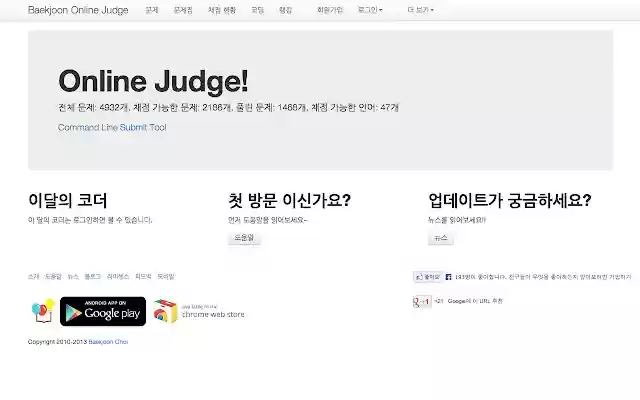Click the statistics line starting with 전체 문제
Image resolution: width=640 pixels, height=400 pixels.
click(229, 108)
